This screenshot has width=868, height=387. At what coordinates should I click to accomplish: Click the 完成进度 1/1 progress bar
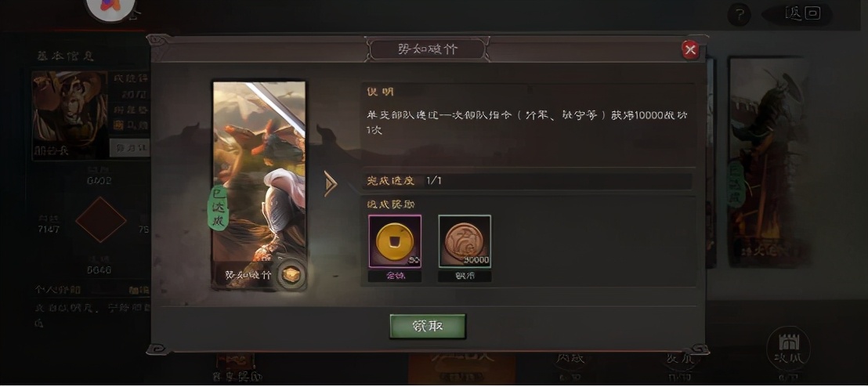coord(527,181)
